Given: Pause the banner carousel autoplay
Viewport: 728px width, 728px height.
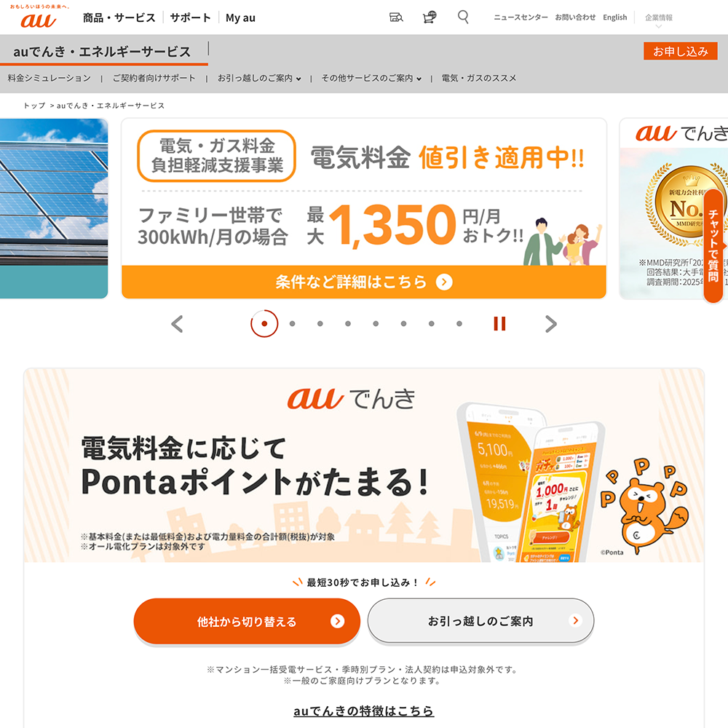Looking at the screenshot, I should 499,324.
